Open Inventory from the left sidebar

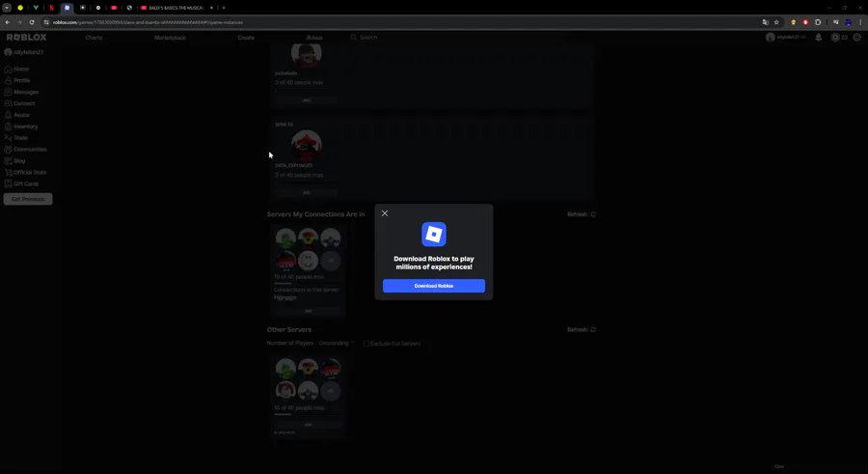(x=21, y=126)
